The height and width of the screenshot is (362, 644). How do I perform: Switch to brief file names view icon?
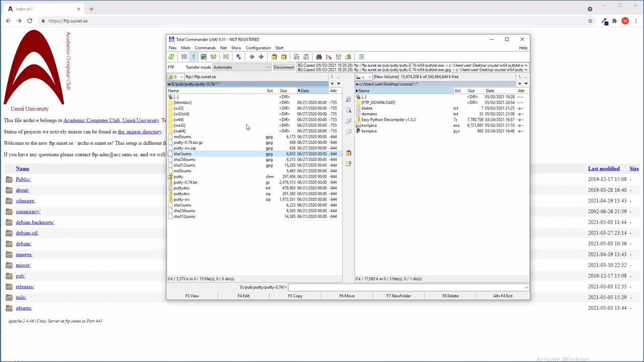tap(184, 57)
